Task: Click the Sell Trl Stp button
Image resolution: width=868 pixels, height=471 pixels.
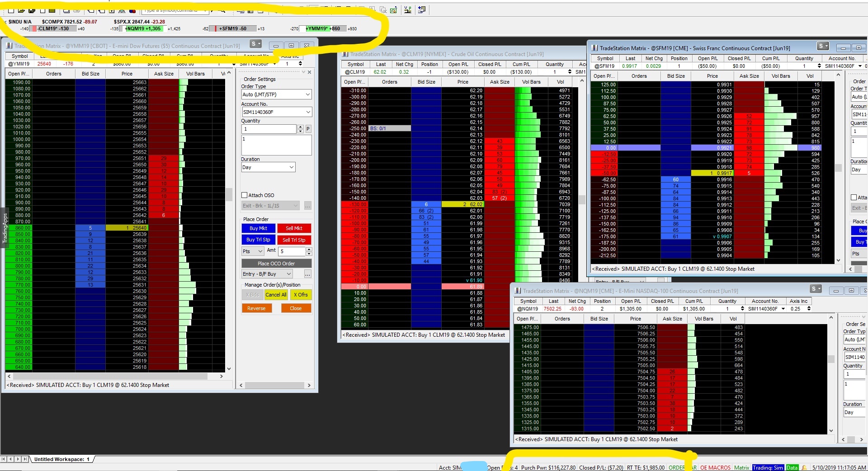Action: (294, 240)
